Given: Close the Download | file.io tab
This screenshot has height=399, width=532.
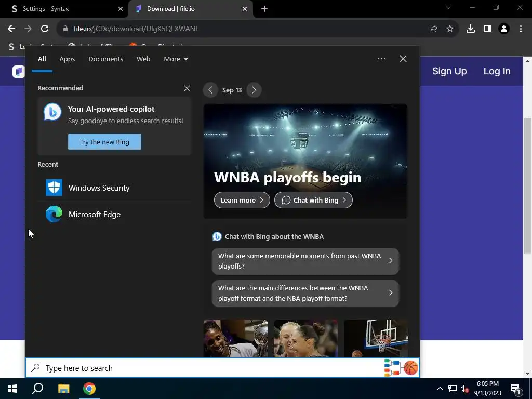Looking at the screenshot, I should (244, 9).
